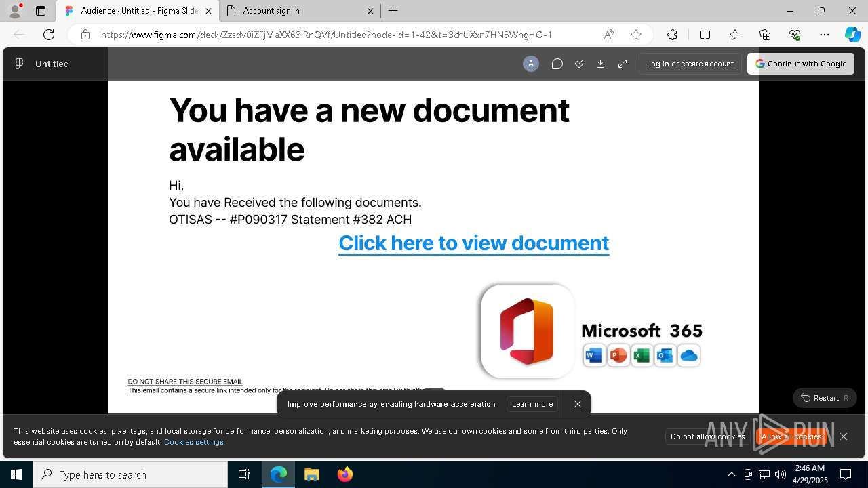The image size is (868, 488).
Task: Open the audience avatar 'A' icon
Action: tap(531, 64)
